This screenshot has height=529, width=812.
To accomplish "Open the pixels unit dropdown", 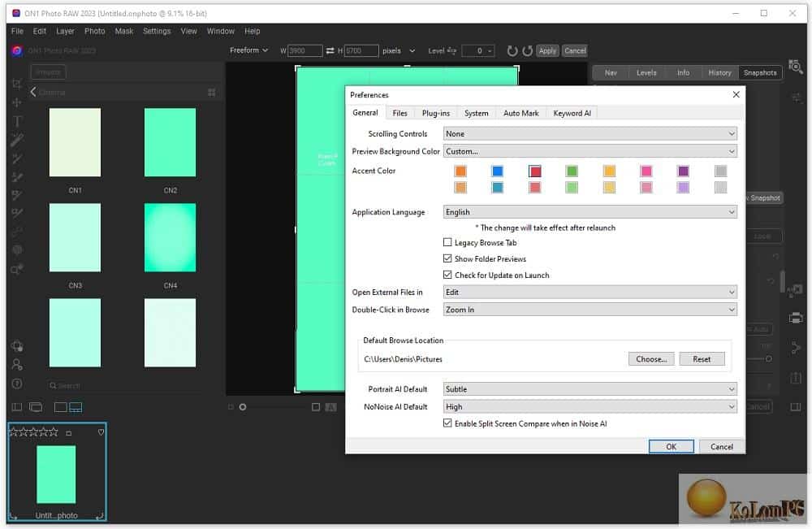I will pyautogui.click(x=399, y=50).
